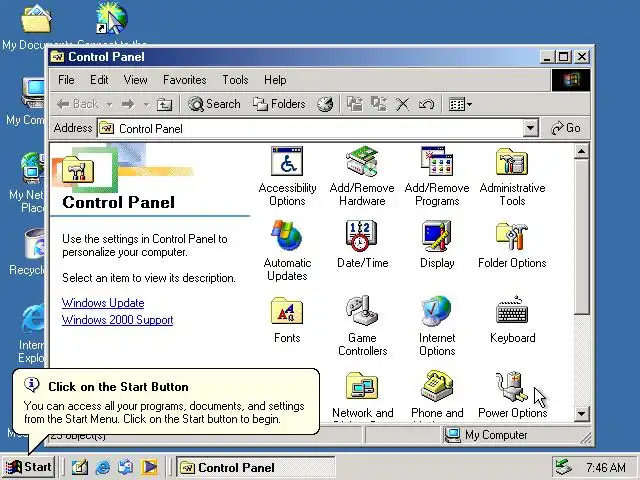Launch Windows Media Player quick launch icon
This screenshot has width=640, height=480.
tap(149, 467)
